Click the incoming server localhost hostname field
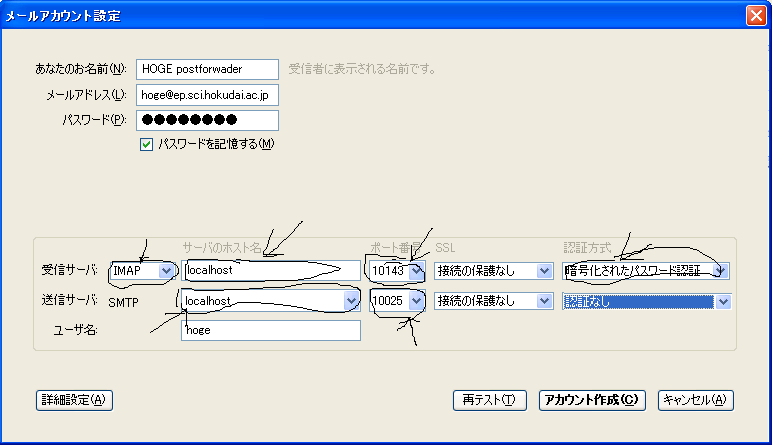Viewport: 772px width, 445px height. pyautogui.click(x=270, y=270)
